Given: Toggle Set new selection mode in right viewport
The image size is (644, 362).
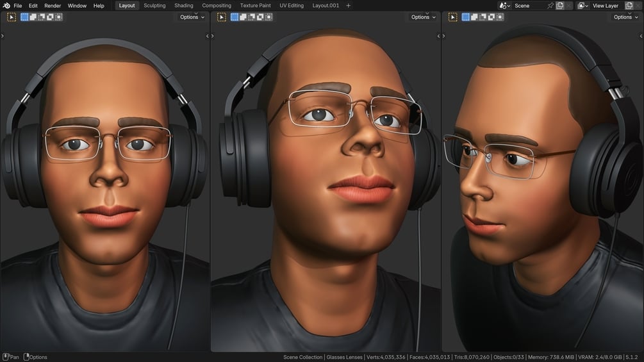Looking at the screenshot, I should tap(466, 17).
